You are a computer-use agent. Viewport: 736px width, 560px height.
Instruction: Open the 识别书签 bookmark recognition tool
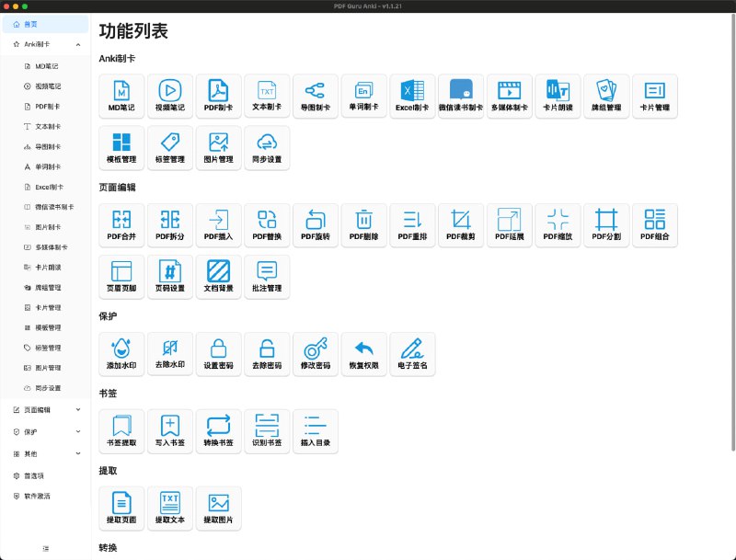(x=267, y=430)
